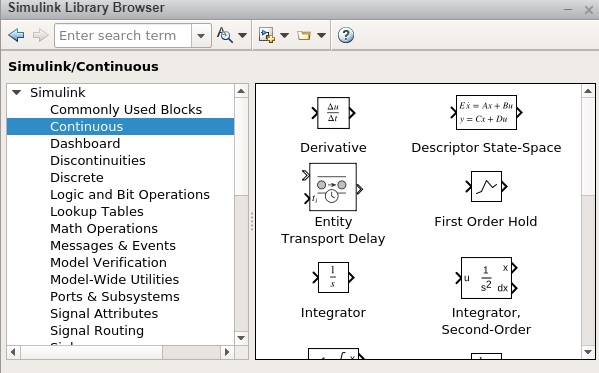Select the Dashboard library
The height and width of the screenshot is (373, 599).
pos(85,144)
